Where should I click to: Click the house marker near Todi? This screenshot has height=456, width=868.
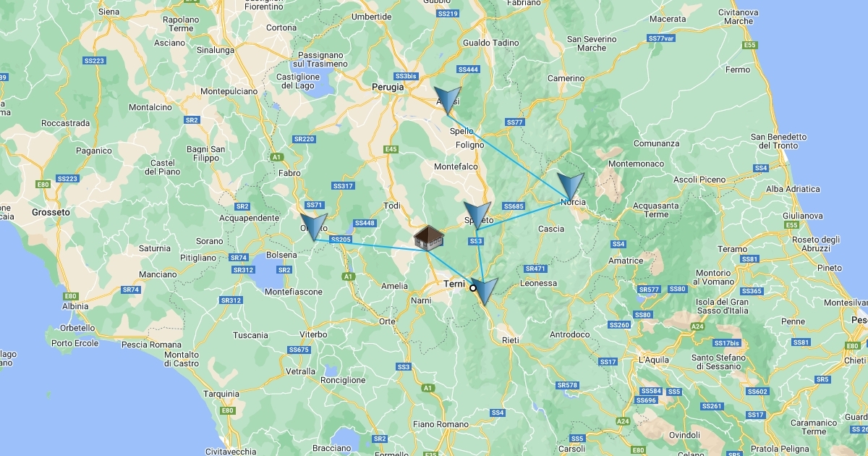429,238
